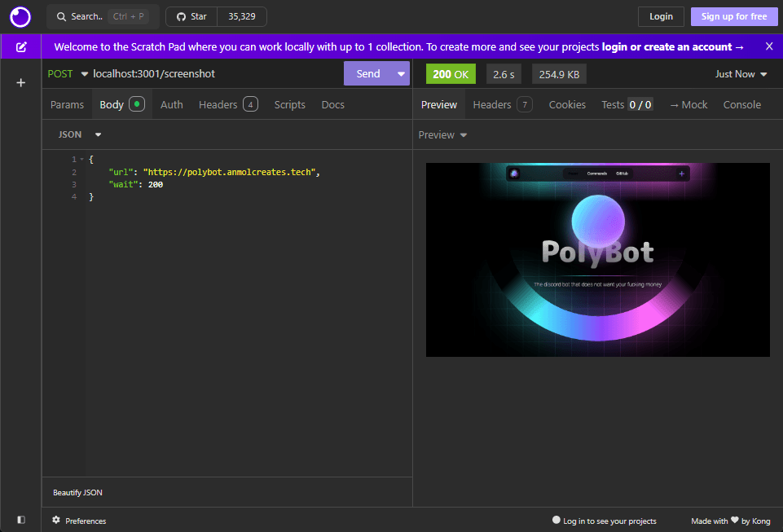Click the heart icon next to 'by Kong'

(x=732, y=521)
